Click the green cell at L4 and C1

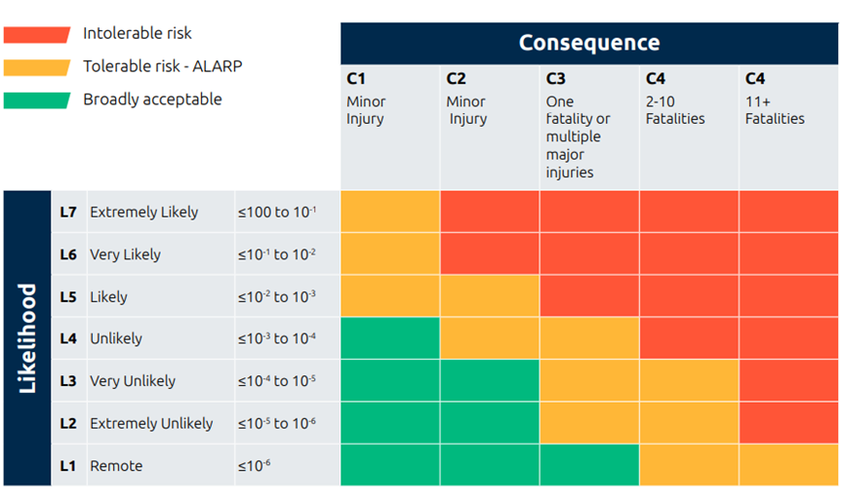click(x=390, y=338)
